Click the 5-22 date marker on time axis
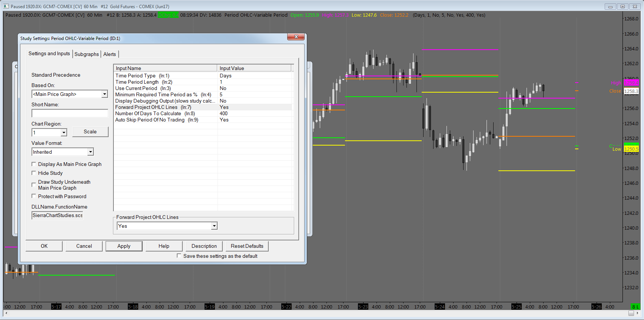This screenshot has height=320, width=644. 286,307
